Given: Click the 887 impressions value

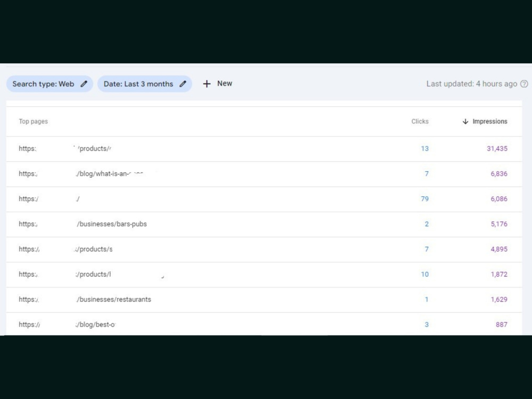Looking at the screenshot, I should click(x=502, y=325).
